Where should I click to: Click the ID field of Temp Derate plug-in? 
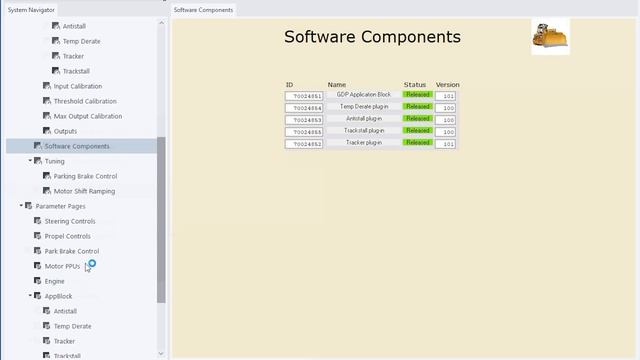click(304, 108)
